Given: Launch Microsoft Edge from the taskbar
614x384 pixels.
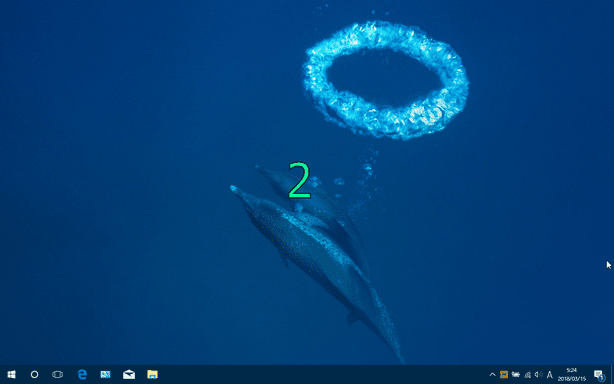Looking at the screenshot, I should point(82,375).
